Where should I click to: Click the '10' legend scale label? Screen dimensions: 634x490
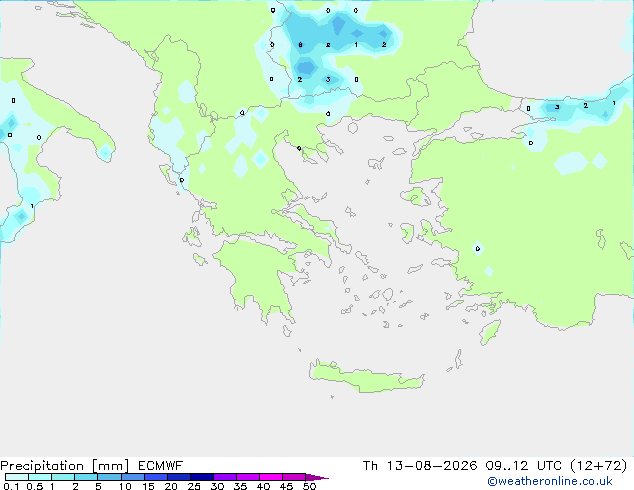click(x=125, y=486)
